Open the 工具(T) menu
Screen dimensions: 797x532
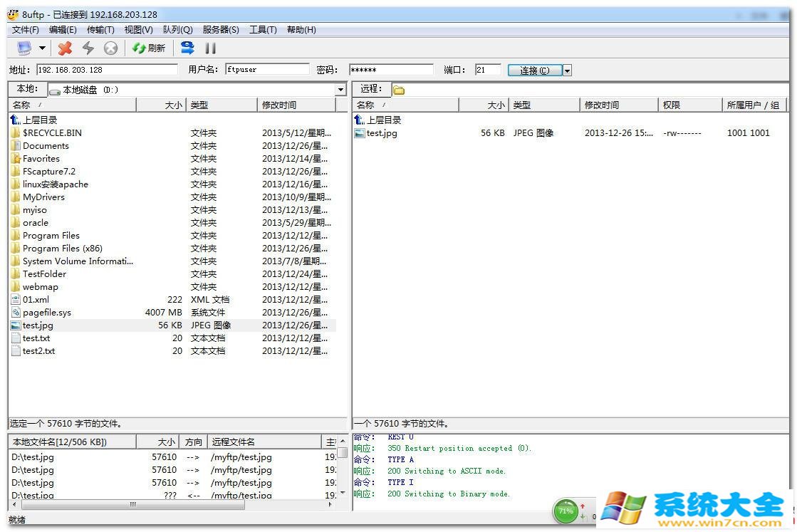263,29
